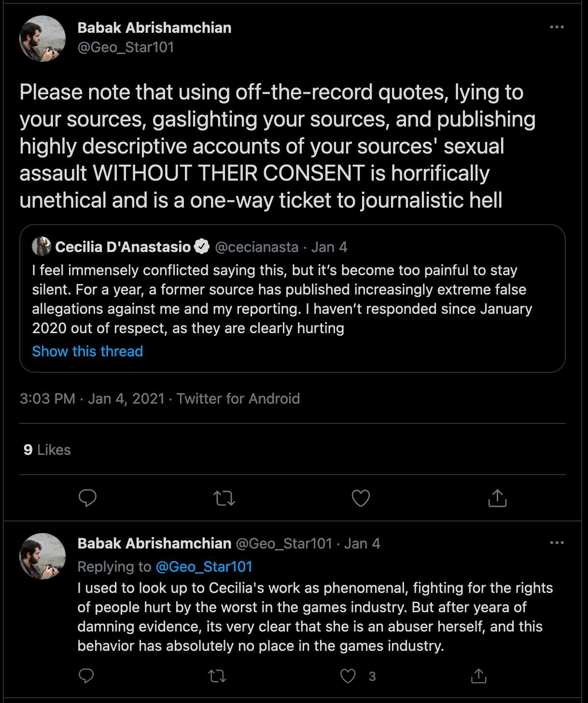Share the main tweet
The image size is (588, 703).
point(497,498)
